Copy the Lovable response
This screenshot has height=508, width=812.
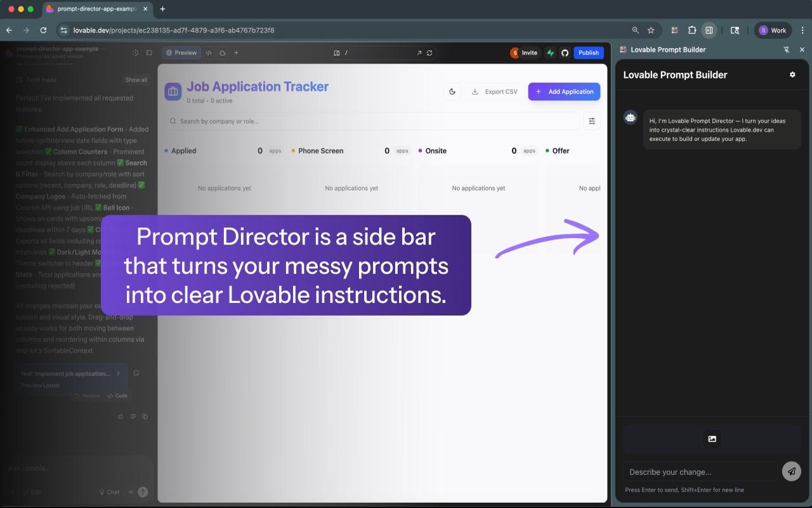145,417
